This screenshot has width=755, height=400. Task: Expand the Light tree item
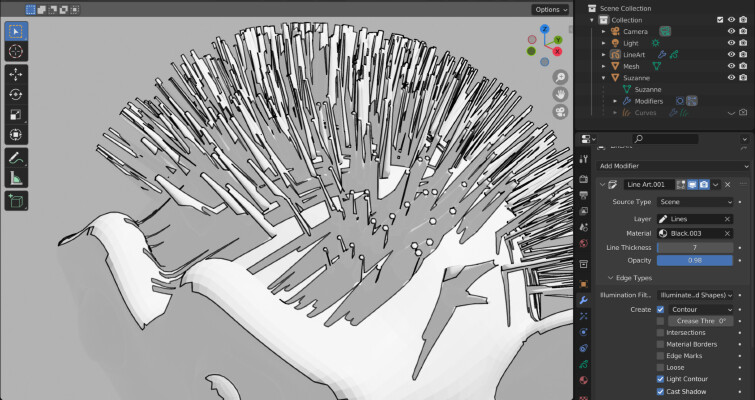(x=604, y=43)
